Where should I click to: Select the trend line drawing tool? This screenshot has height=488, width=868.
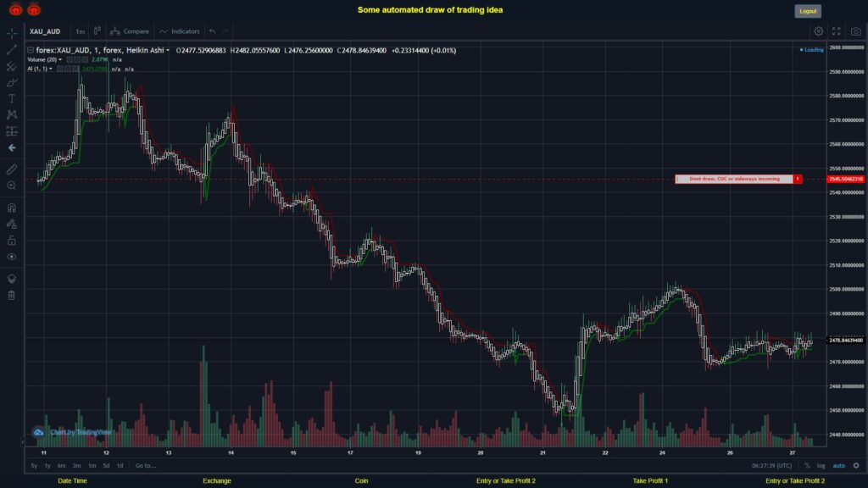[12, 50]
